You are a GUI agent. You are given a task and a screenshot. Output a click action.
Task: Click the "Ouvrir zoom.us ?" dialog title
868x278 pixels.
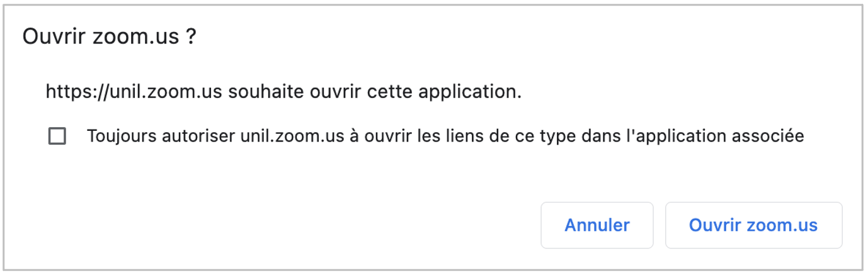point(109,37)
